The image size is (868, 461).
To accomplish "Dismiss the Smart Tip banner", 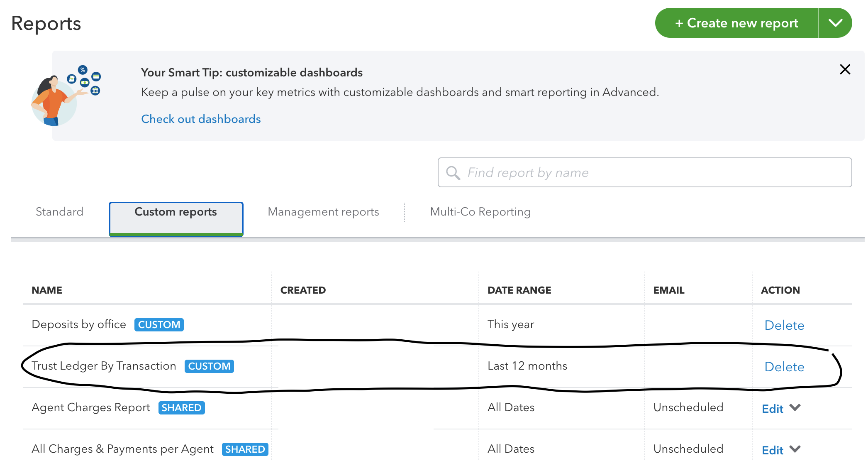I will point(845,69).
